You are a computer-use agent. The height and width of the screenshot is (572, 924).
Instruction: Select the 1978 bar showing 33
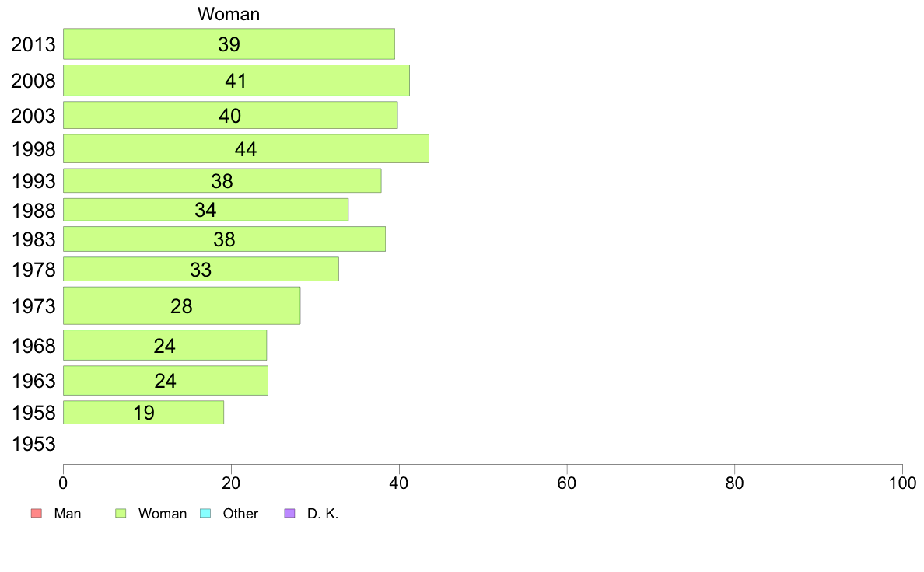[201, 269]
